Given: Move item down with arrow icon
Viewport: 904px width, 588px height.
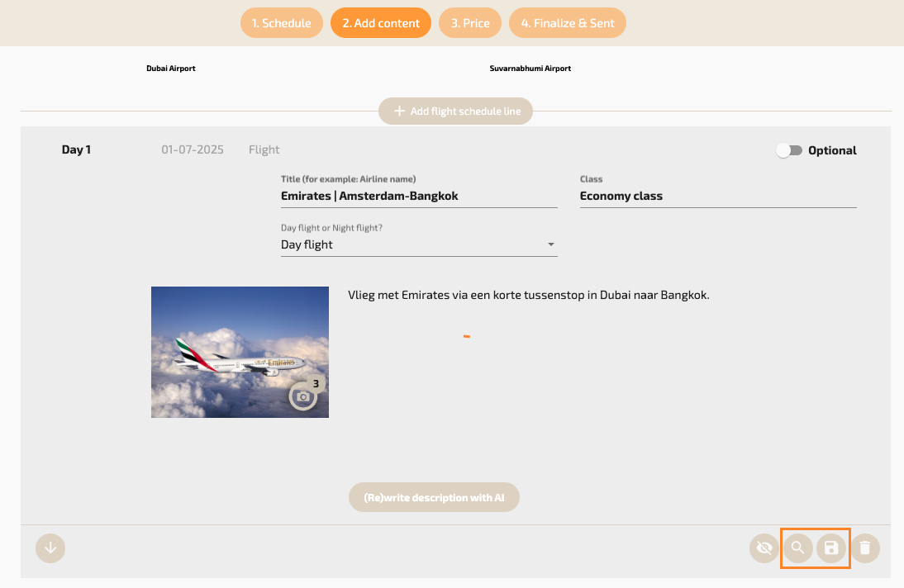Looking at the screenshot, I should [50, 548].
